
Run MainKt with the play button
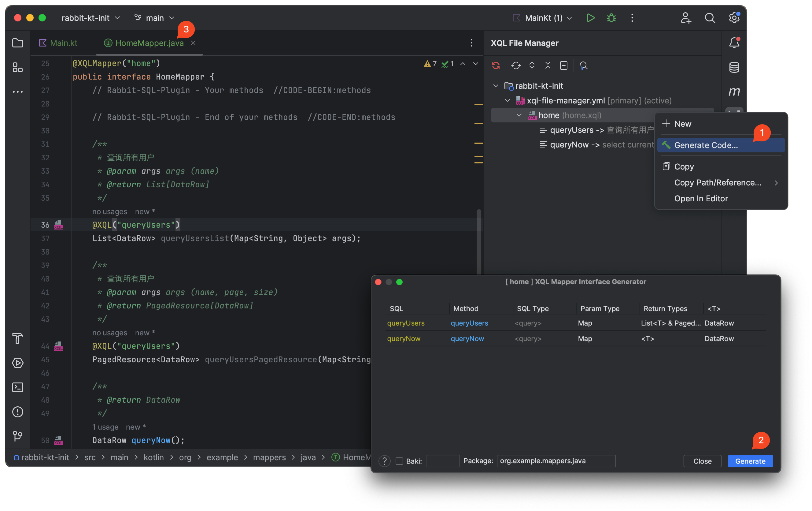[x=590, y=18]
